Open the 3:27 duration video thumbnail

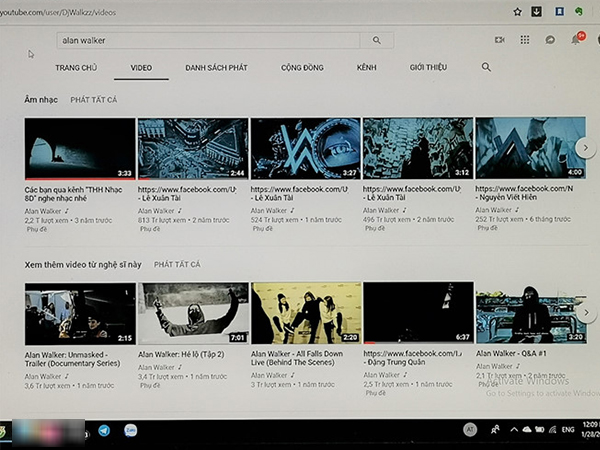[305, 148]
